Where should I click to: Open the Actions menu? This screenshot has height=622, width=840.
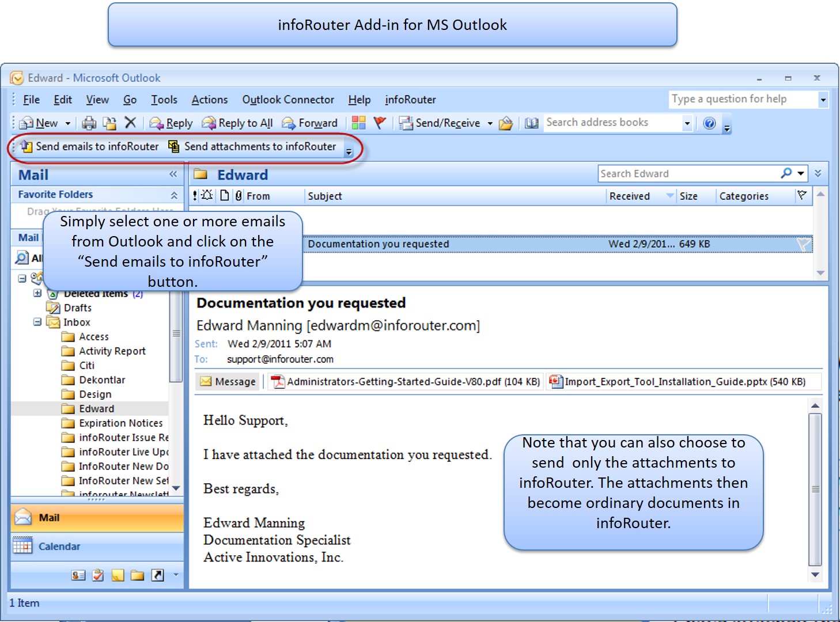(x=210, y=100)
